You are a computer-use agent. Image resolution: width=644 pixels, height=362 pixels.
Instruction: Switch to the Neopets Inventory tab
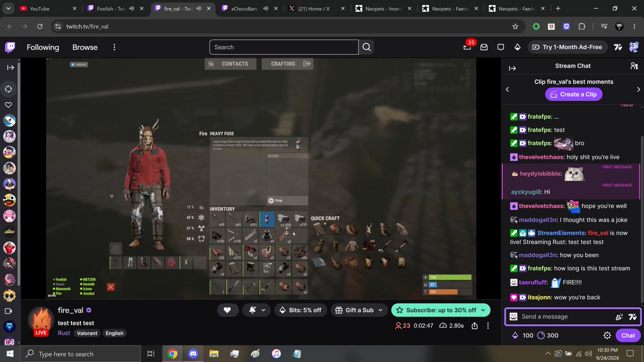pyautogui.click(x=383, y=9)
